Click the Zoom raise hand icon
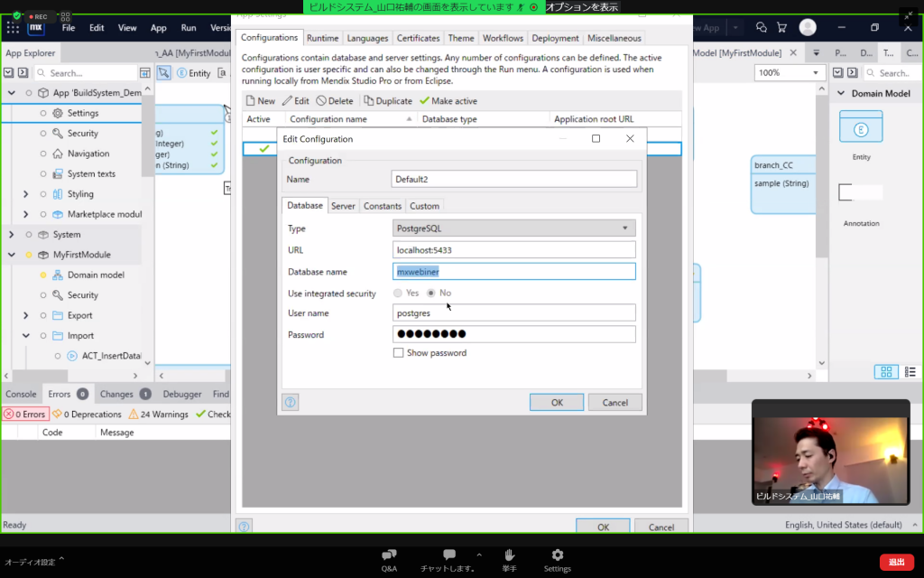924x578 pixels. [x=509, y=555]
